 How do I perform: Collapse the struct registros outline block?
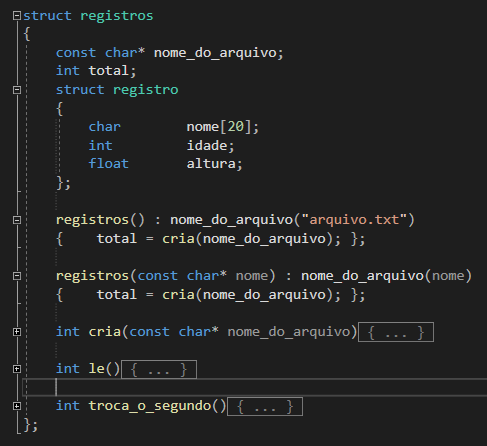(x=17, y=16)
